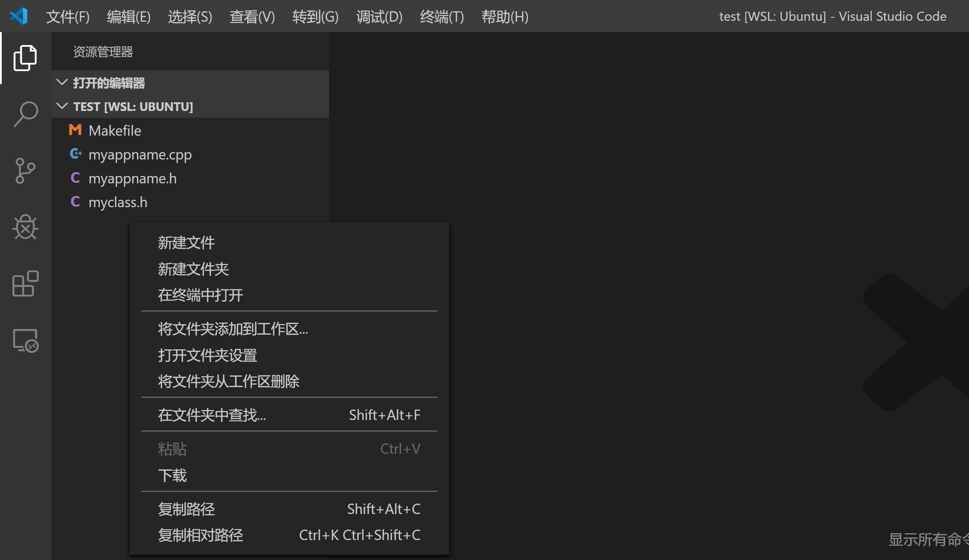The width and height of the screenshot is (969, 560).
Task: Select myappname.h in the explorer
Action: tap(132, 178)
